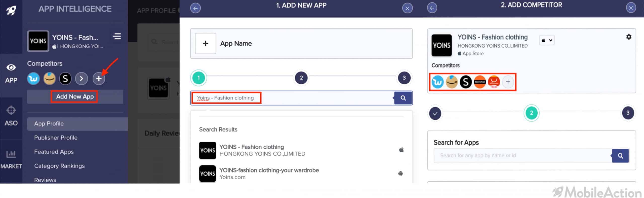Click the YOINS app icon in competitor card
This screenshot has height=198, width=644.
click(441, 45)
